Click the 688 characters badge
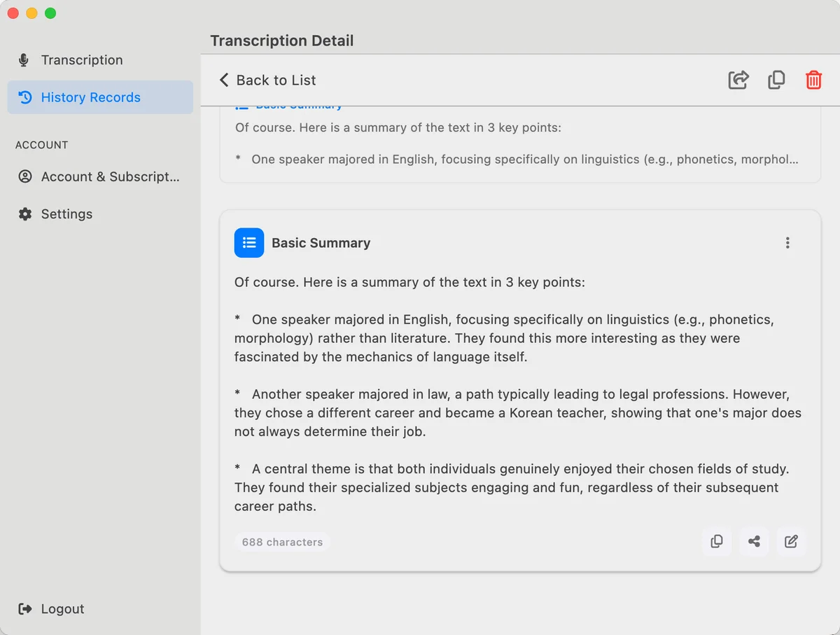Image resolution: width=840 pixels, height=635 pixels. [282, 542]
